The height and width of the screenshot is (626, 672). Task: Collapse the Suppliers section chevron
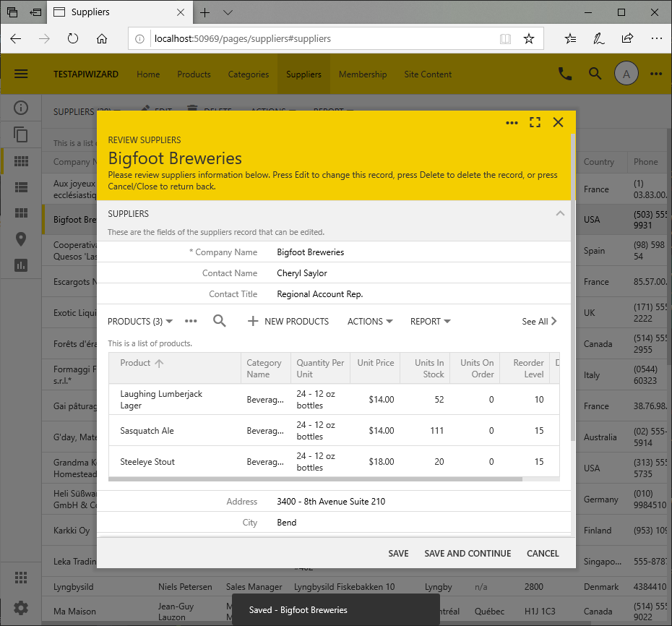560,213
